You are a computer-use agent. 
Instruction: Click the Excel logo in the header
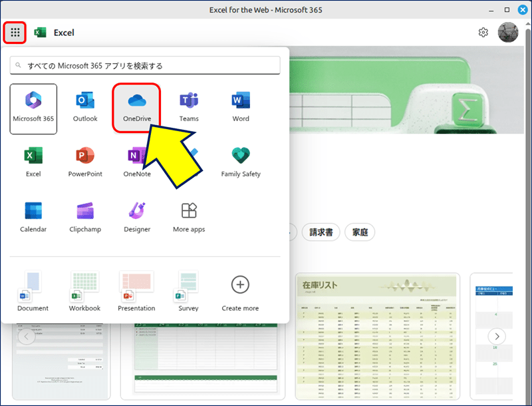pos(40,33)
